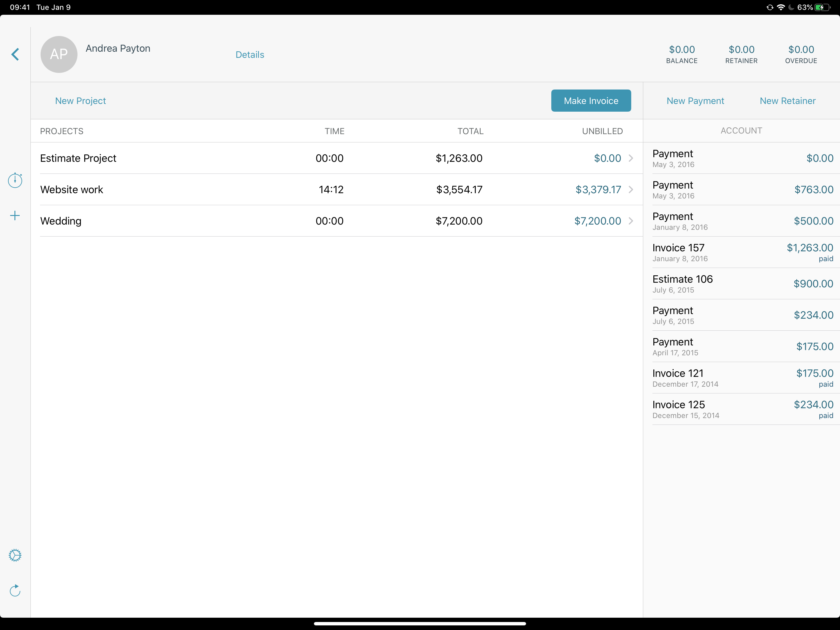This screenshot has height=630, width=840.
Task: Open the Wedding project
Action: tap(337, 221)
